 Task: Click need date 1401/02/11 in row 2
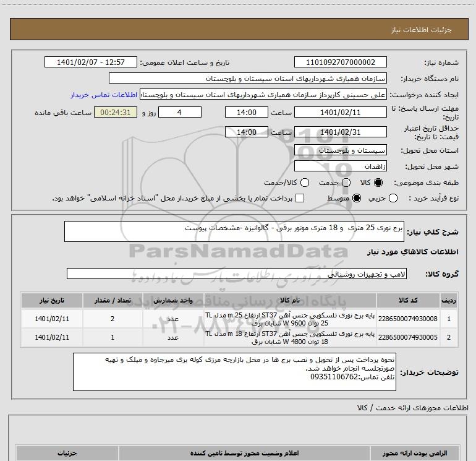[52, 337]
